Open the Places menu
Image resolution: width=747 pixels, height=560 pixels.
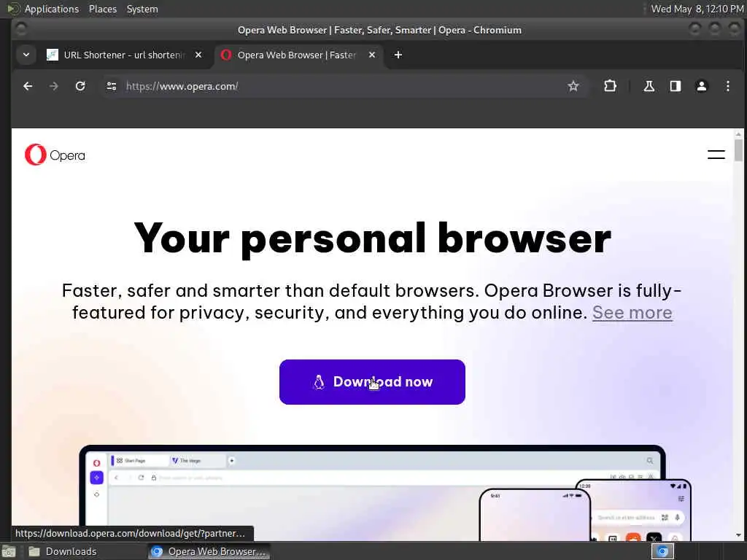tap(102, 9)
